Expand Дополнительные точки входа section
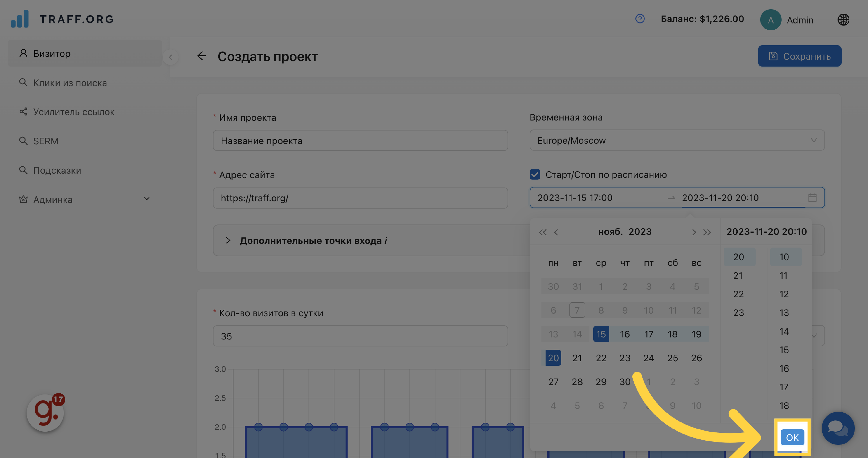Viewport: 868px width, 458px height. point(228,241)
